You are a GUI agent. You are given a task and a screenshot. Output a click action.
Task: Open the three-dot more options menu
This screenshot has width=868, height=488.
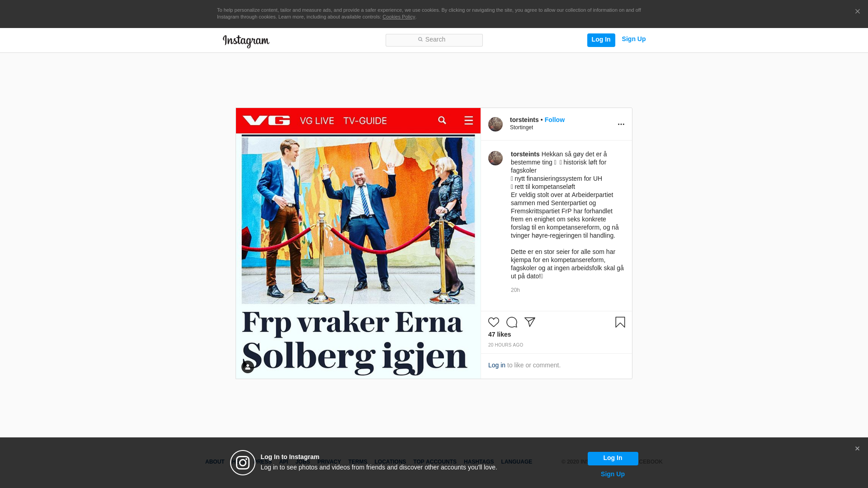(x=621, y=124)
